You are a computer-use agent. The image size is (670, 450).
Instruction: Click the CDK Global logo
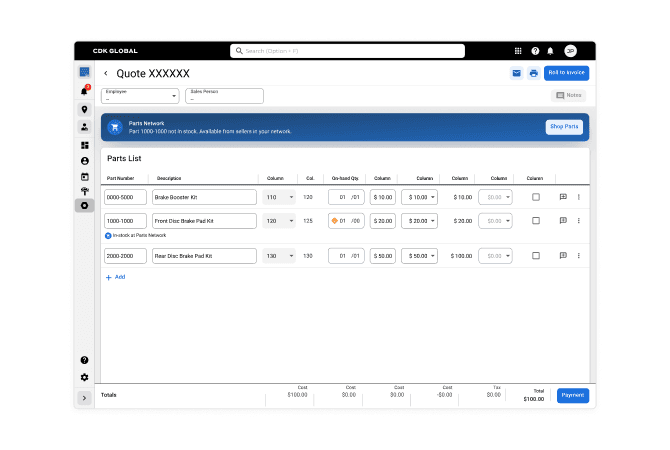[115, 51]
